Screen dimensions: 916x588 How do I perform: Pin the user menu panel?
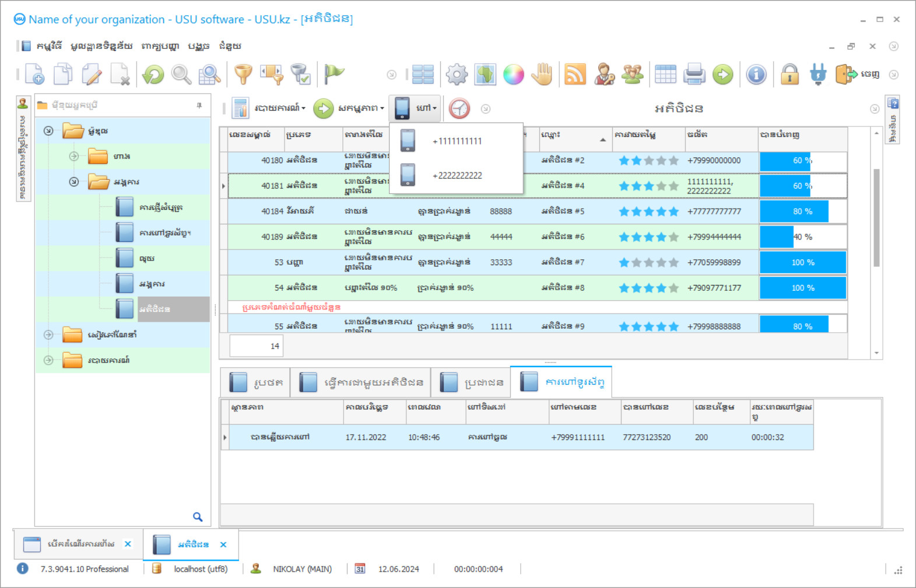pyautogui.click(x=199, y=105)
